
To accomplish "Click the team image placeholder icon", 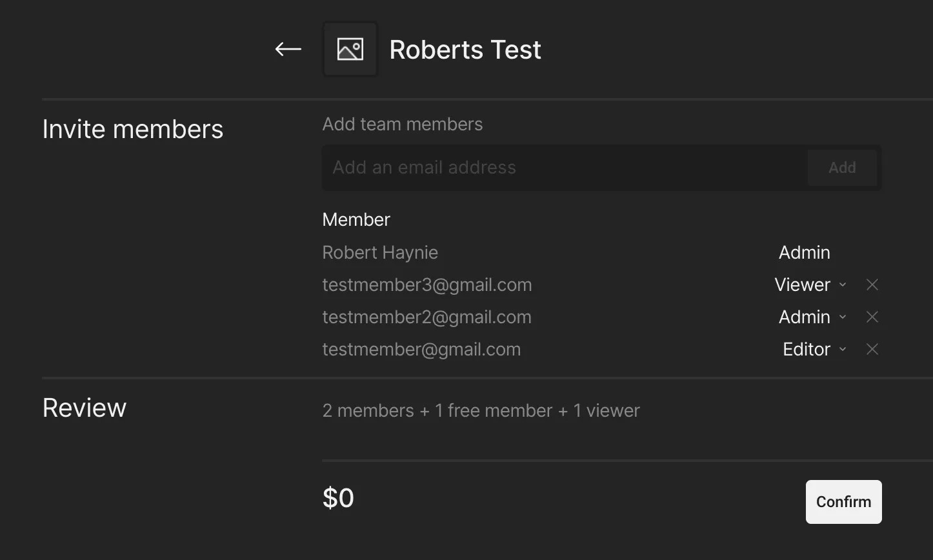I will point(350,49).
